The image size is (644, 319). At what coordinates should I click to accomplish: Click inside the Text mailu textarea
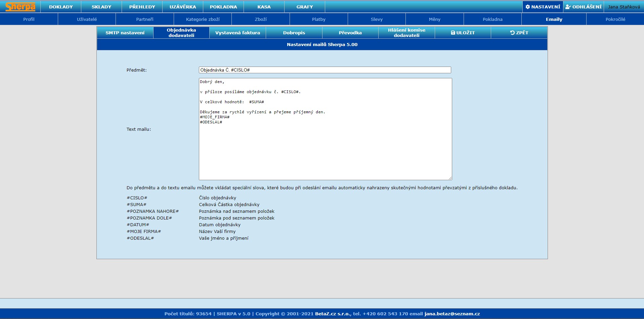coord(325,148)
